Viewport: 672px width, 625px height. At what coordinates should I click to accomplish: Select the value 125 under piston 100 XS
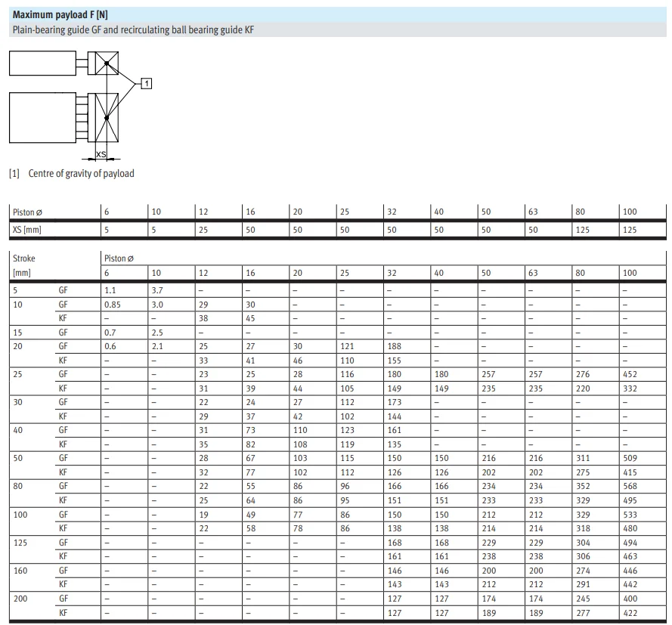[629, 229]
